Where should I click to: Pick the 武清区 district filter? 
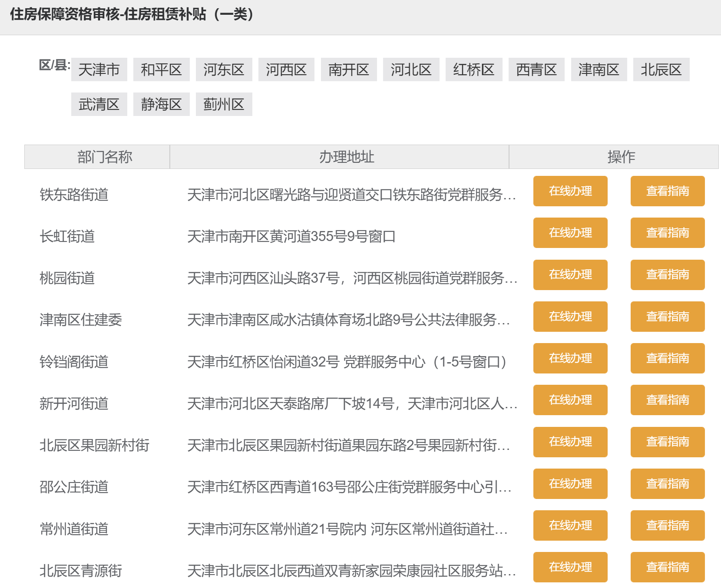point(99,104)
